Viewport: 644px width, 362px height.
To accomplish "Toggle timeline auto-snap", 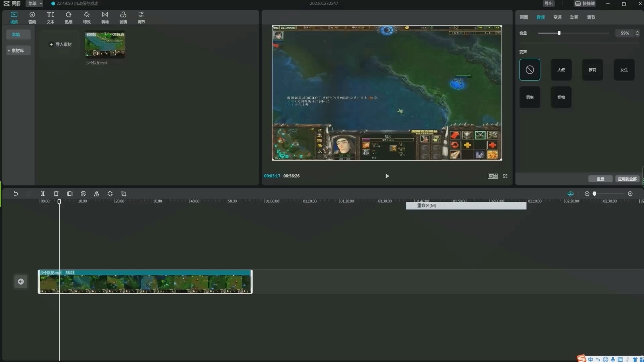I will coord(570,194).
